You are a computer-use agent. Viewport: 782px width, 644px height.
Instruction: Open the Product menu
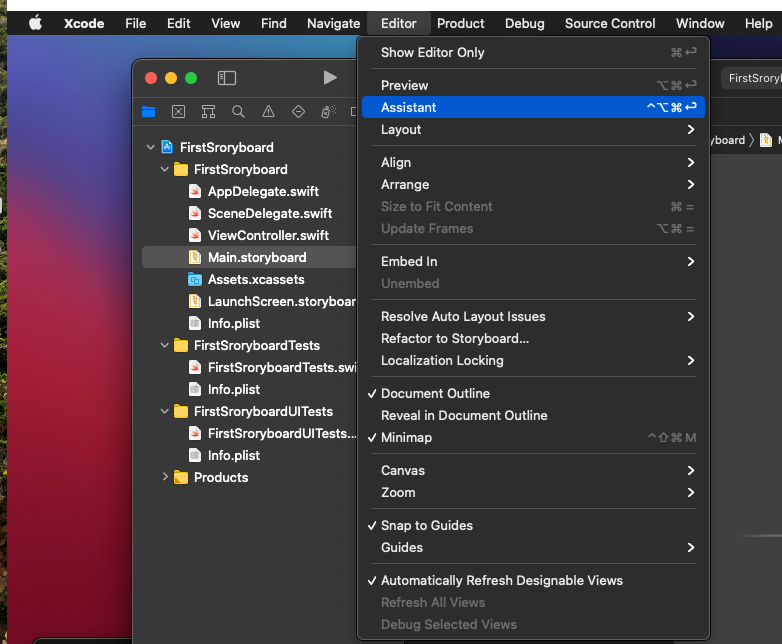point(460,23)
